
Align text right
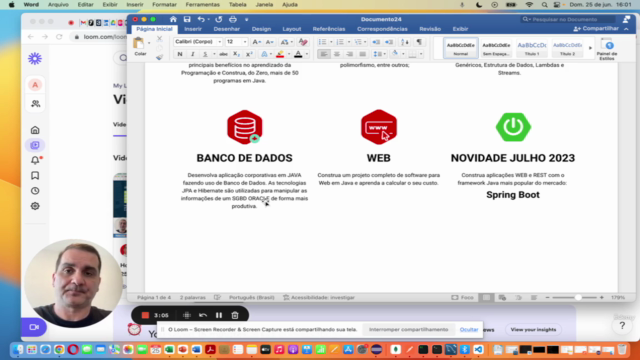coord(350,54)
